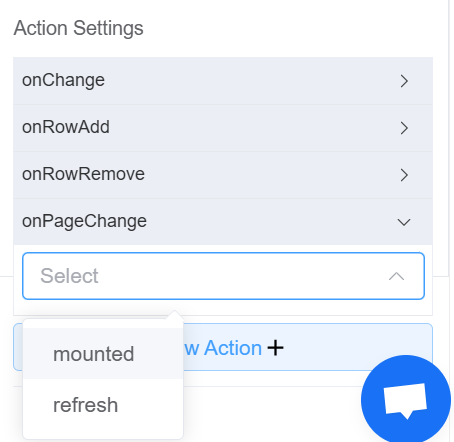This screenshot has width=454, height=442.
Task: Click the plus icon beside Action
Action: pyautogui.click(x=275, y=348)
